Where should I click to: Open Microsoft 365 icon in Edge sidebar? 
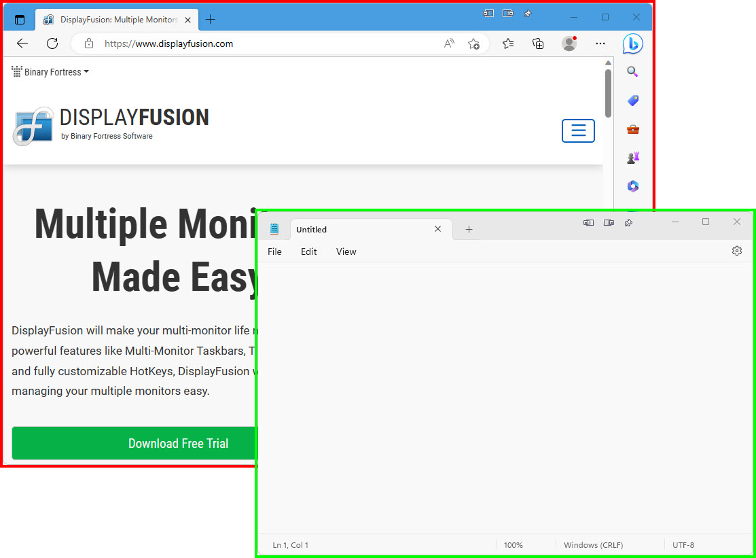pos(632,186)
